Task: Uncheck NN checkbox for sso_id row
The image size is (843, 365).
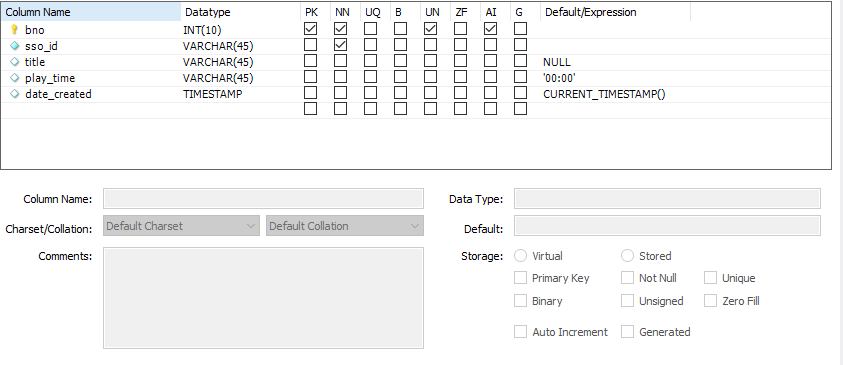Action: pyautogui.click(x=340, y=44)
